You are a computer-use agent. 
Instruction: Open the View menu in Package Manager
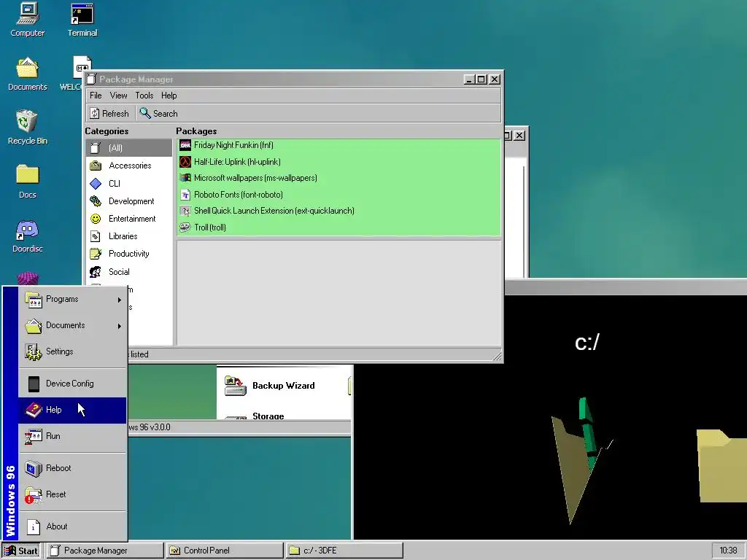pyautogui.click(x=119, y=96)
